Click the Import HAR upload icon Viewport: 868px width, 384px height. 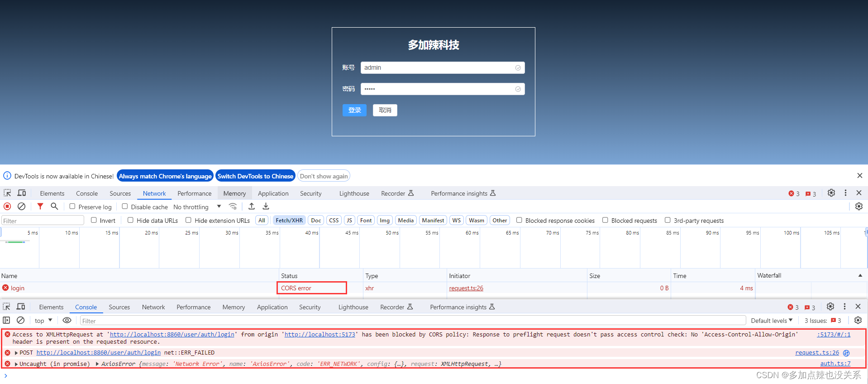252,206
